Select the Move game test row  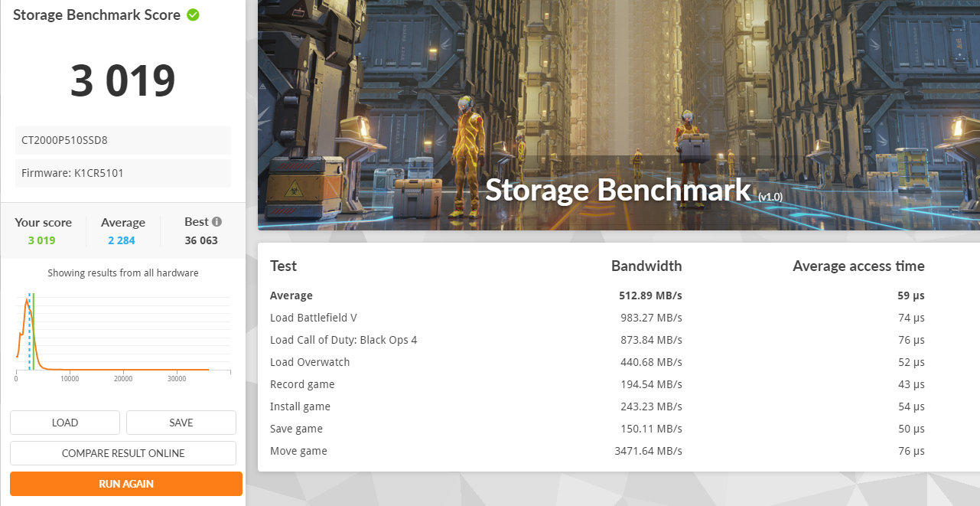point(597,451)
